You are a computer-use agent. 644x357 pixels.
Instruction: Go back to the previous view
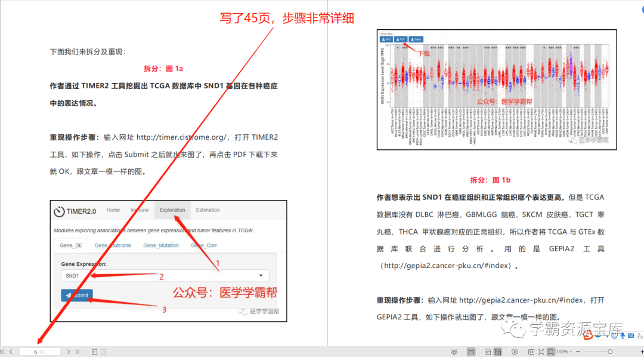coord(94,352)
